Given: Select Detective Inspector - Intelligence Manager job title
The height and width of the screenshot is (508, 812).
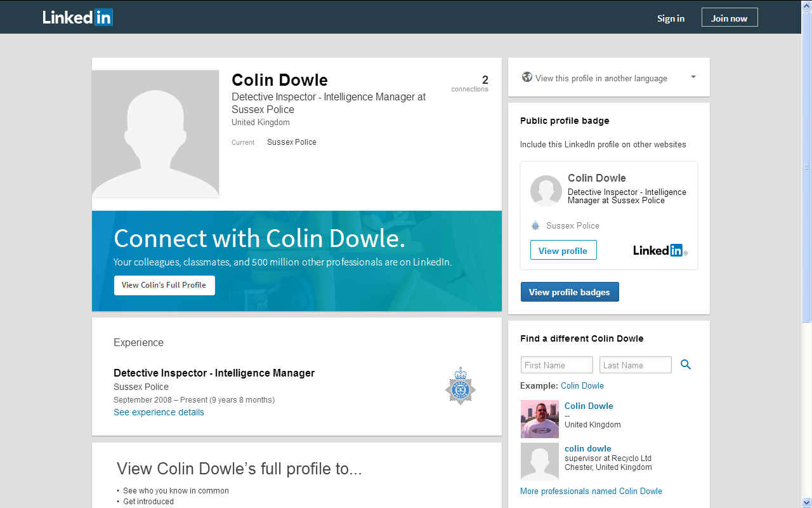Looking at the screenshot, I should [x=214, y=373].
